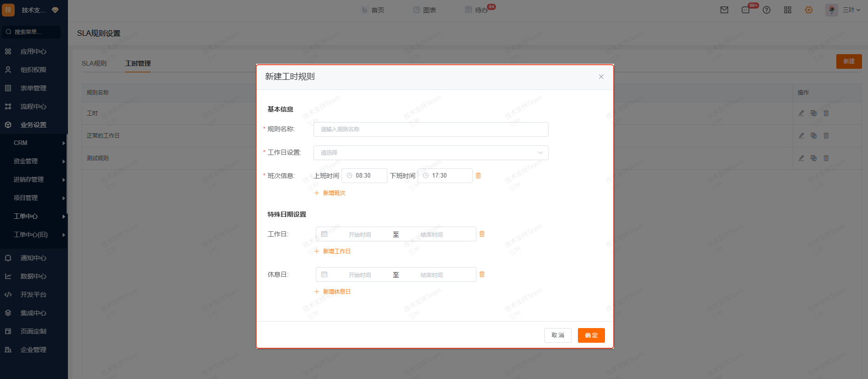Click the 新增班次 add shift link
The image size is (868, 379).
(x=330, y=193)
